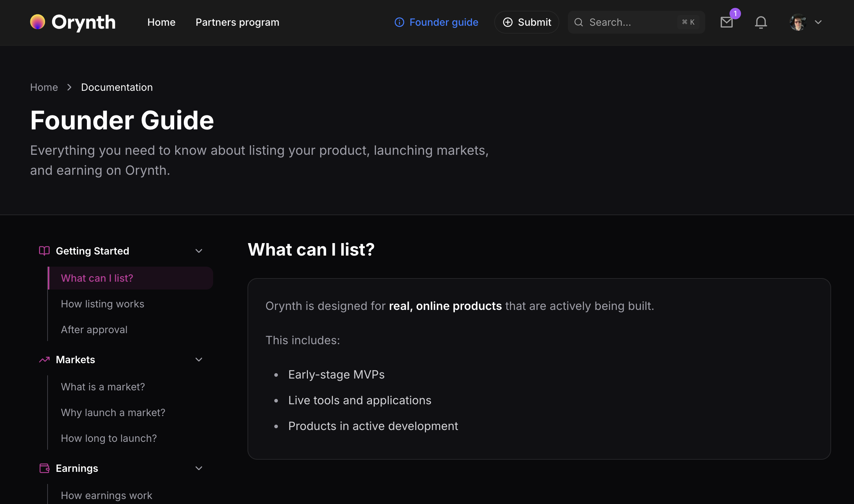Open 'After approval' sidebar item
Viewport: 854px width, 504px height.
[94, 330]
